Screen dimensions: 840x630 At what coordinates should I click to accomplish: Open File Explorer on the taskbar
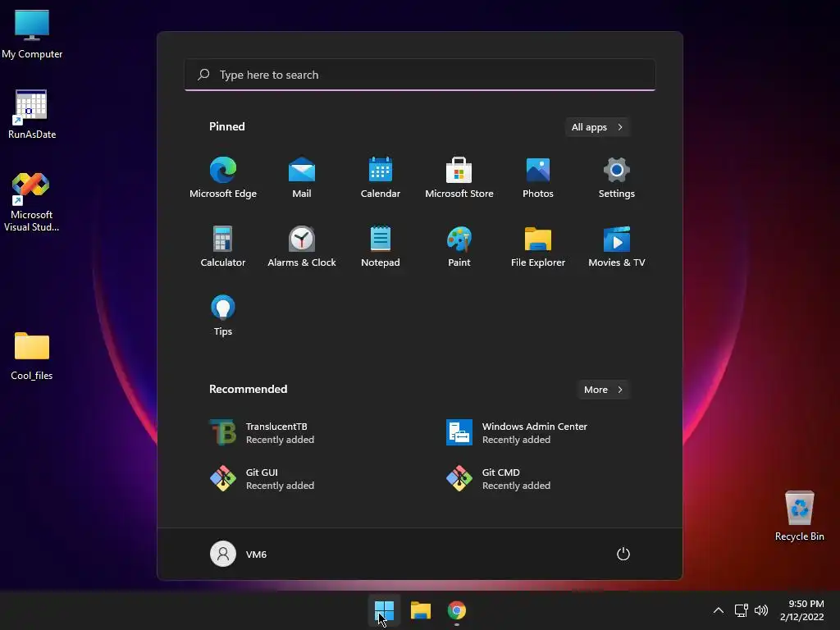pos(421,610)
